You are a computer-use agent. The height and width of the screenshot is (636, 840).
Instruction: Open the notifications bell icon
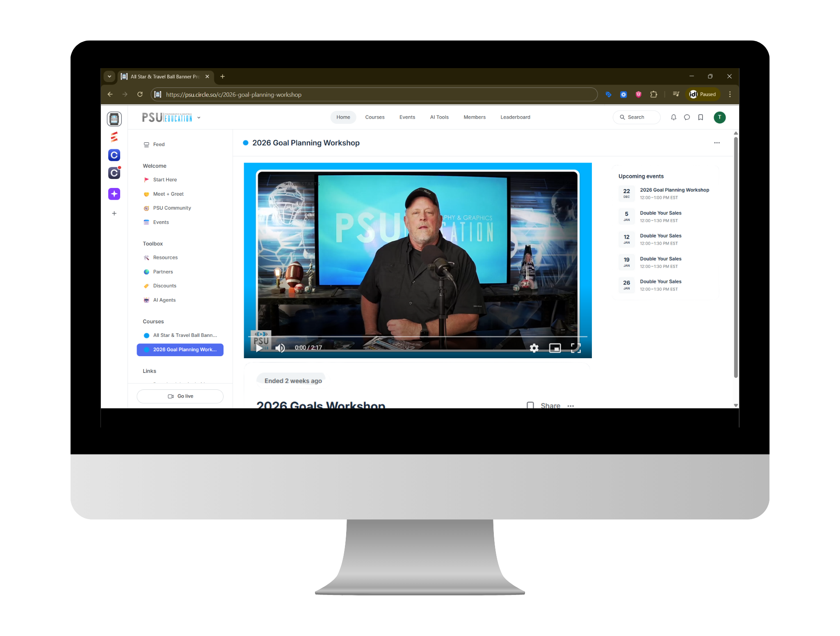tap(673, 117)
